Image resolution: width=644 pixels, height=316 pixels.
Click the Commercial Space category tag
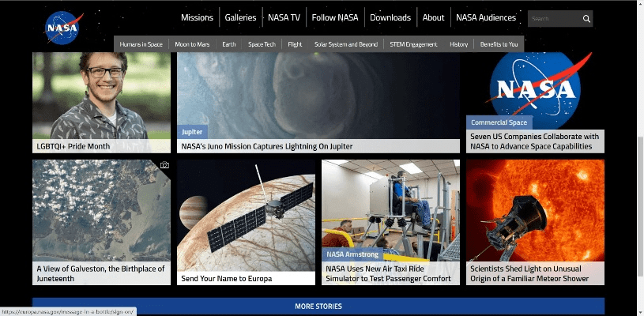[499, 122]
